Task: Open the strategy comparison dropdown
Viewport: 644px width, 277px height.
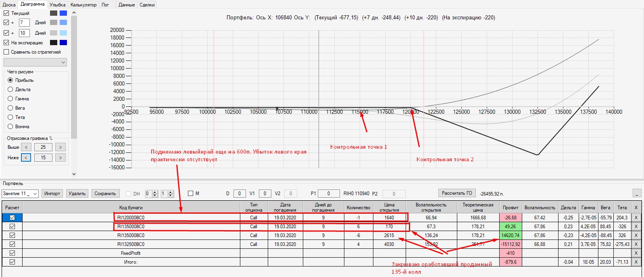Action: (35, 62)
